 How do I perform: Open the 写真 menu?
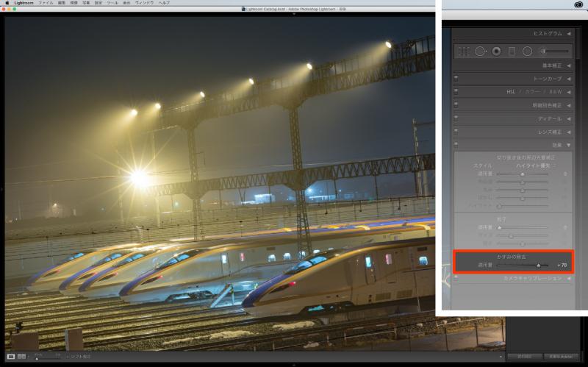pyautogui.click(x=86, y=3)
